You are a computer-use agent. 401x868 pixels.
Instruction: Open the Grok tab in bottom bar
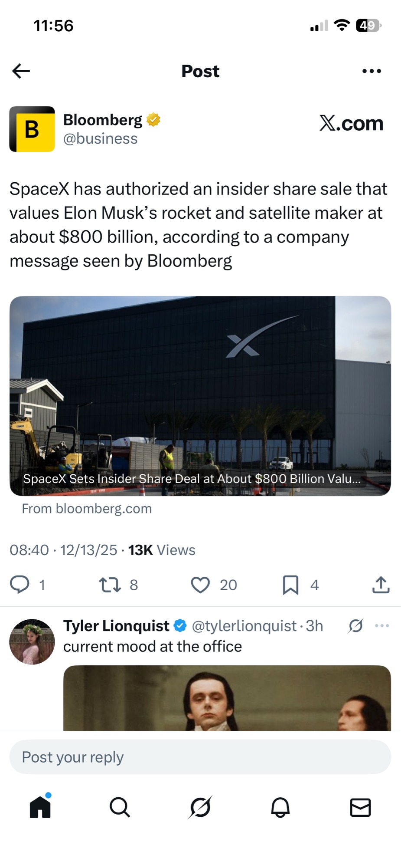pos(200,807)
